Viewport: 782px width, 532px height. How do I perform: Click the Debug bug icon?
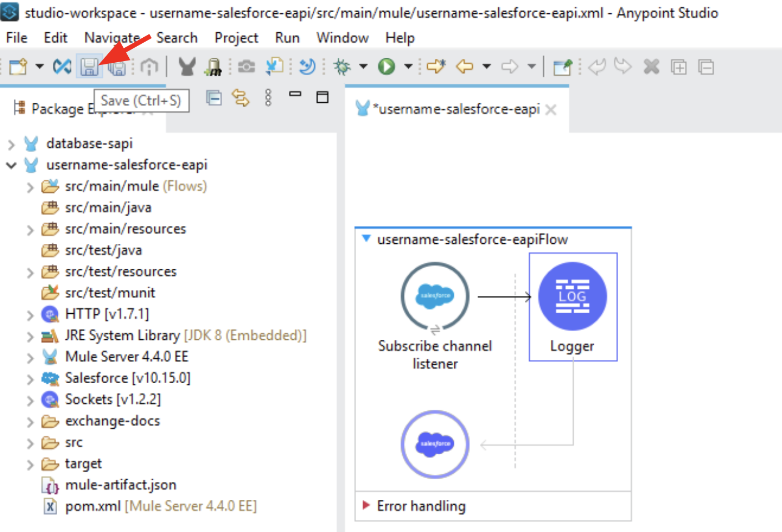click(x=342, y=67)
